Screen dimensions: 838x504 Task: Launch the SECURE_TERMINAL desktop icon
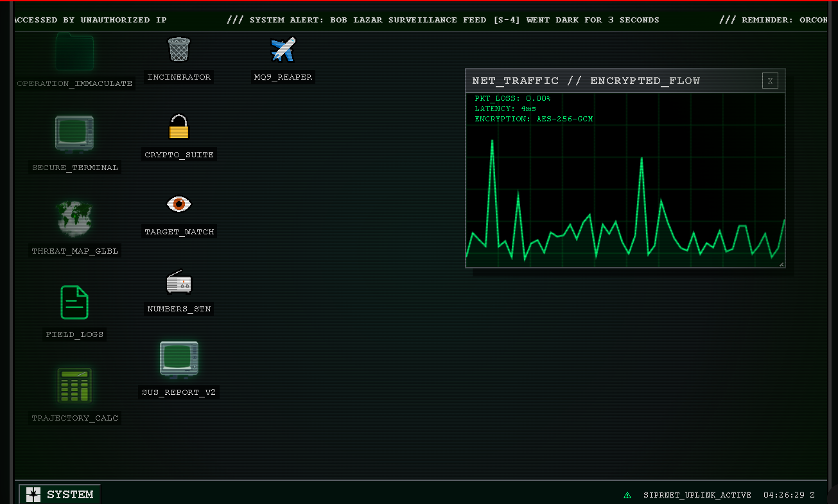pyautogui.click(x=74, y=134)
